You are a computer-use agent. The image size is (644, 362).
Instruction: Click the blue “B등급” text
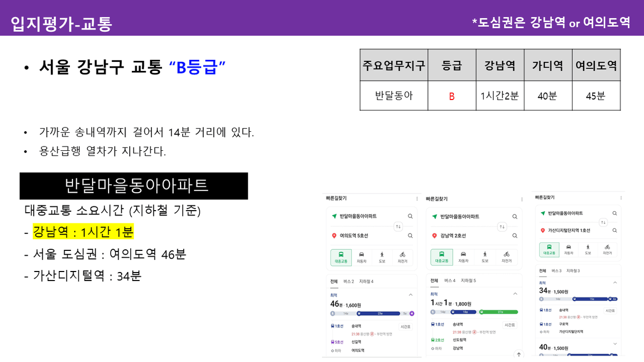coord(198,67)
